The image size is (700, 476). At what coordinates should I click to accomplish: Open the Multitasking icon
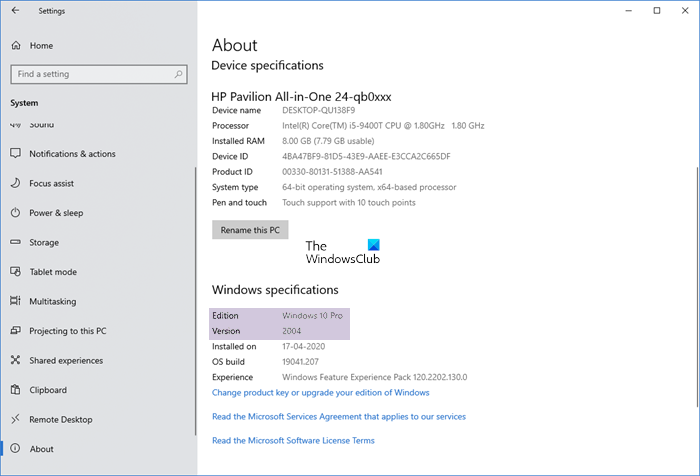pyautogui.click(x=16, y=302)
